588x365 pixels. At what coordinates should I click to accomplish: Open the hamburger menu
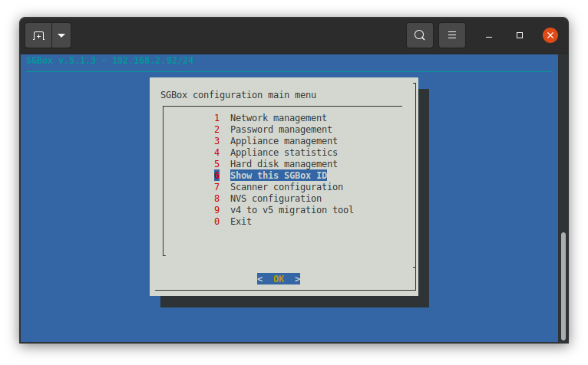pyautogui.click(x=452, y=35)
